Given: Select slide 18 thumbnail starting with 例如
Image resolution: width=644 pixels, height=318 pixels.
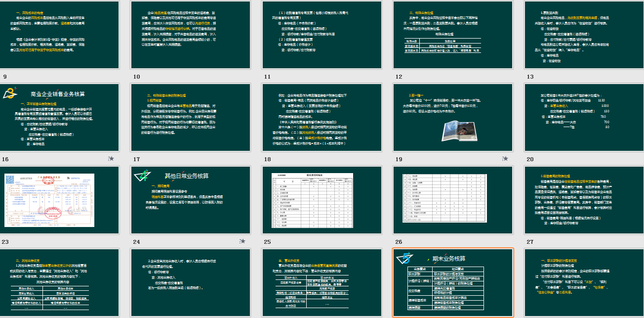Looking at the screenshot, I should (322, 117).
